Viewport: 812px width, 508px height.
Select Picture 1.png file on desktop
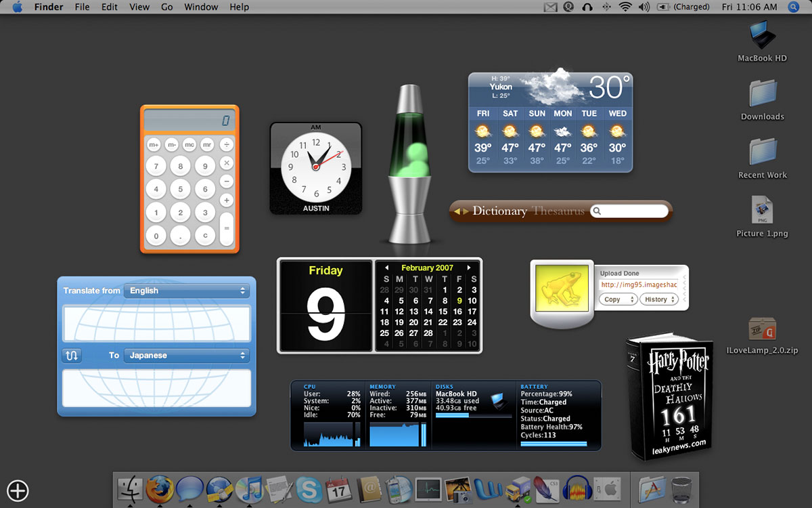pos(762,217)
